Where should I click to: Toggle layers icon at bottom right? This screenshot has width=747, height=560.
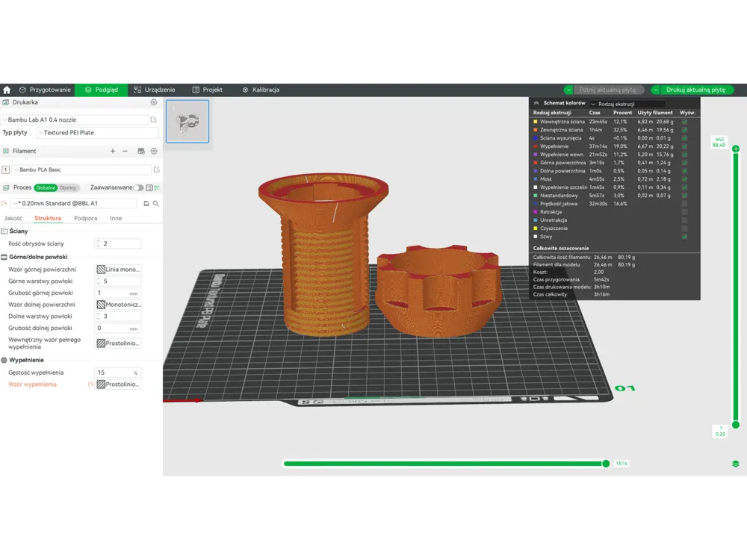click(736, 464)
